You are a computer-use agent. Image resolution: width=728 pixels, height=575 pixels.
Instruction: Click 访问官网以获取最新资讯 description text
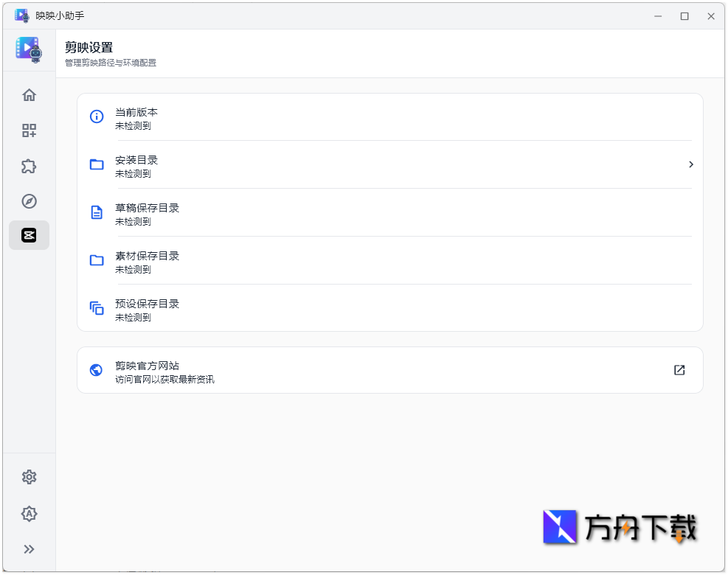[164, 380]
